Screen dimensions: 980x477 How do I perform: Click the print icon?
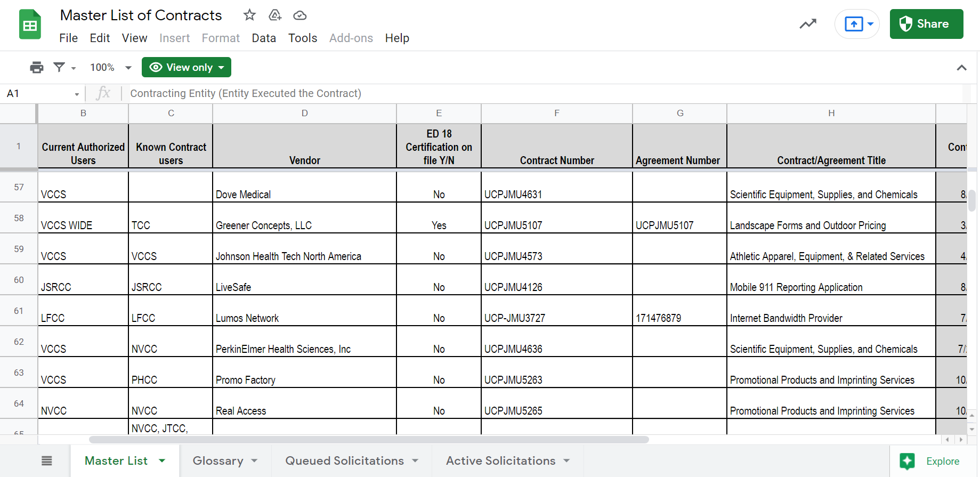(37, 67)
